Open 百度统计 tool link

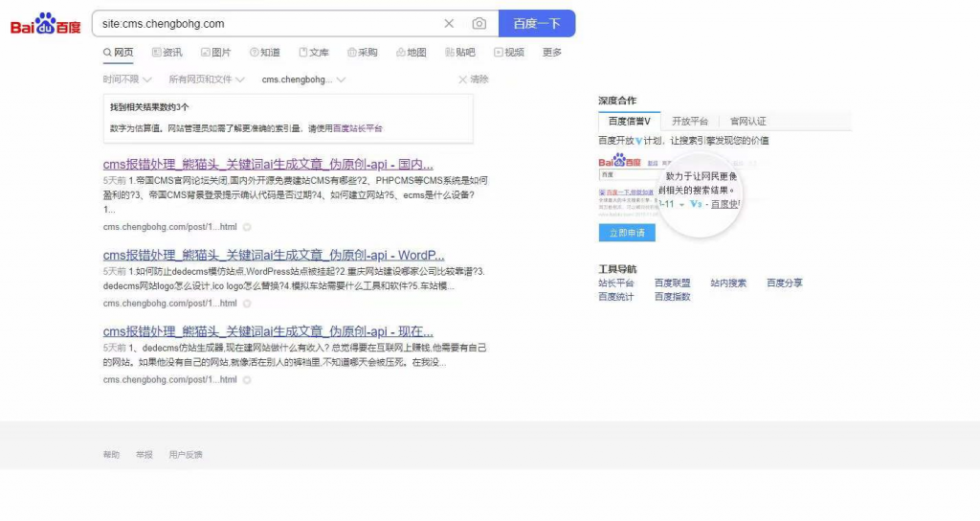(616, 297)
